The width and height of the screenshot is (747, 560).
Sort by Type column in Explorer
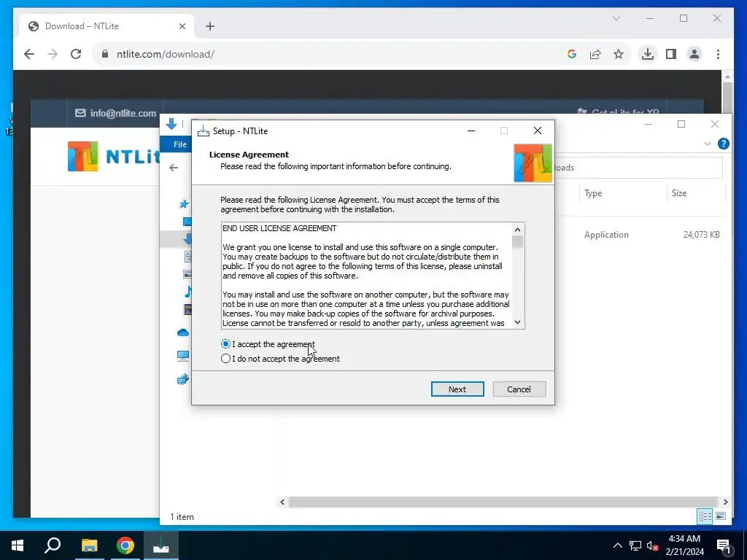coord(593,193)
